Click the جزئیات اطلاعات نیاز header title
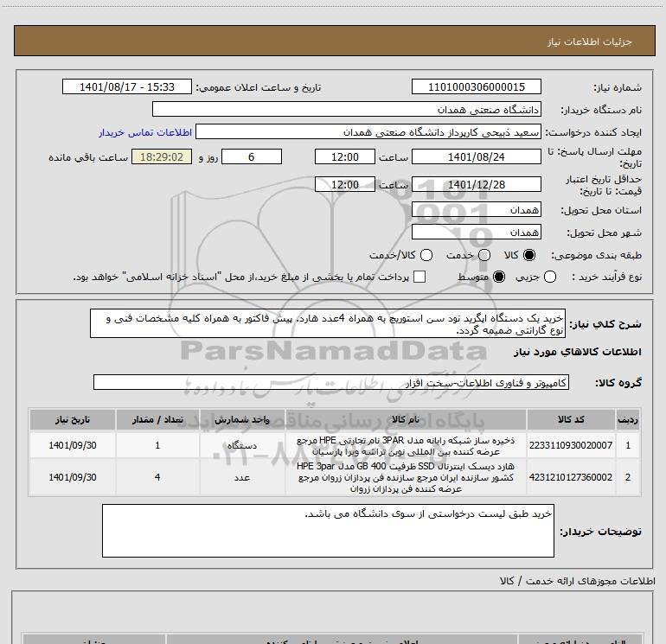Screen dimensions: 666x644 coord(590,41)
